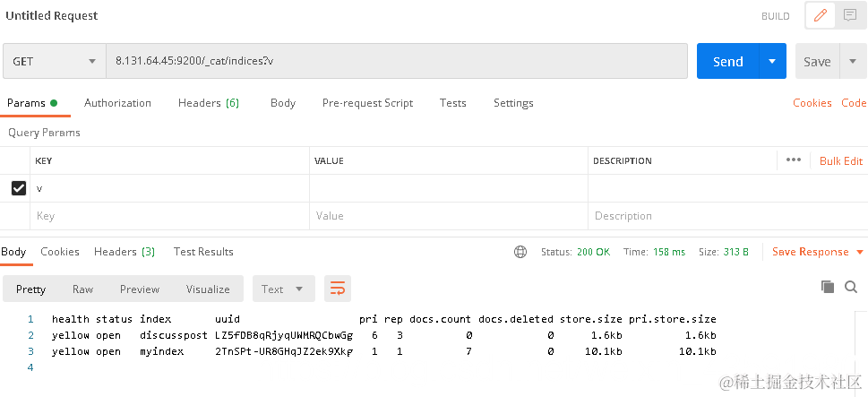
Task: Open the Cookies link
Action: [812, 103]
